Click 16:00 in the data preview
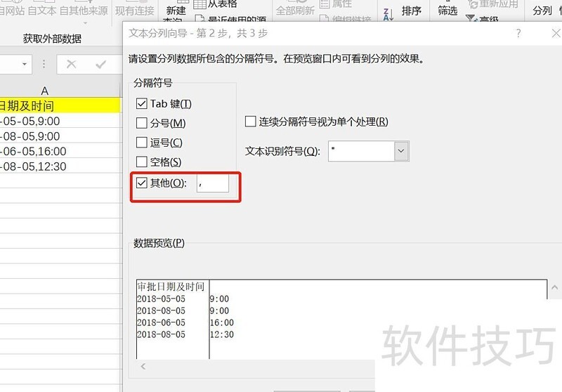 pos(222,322)
